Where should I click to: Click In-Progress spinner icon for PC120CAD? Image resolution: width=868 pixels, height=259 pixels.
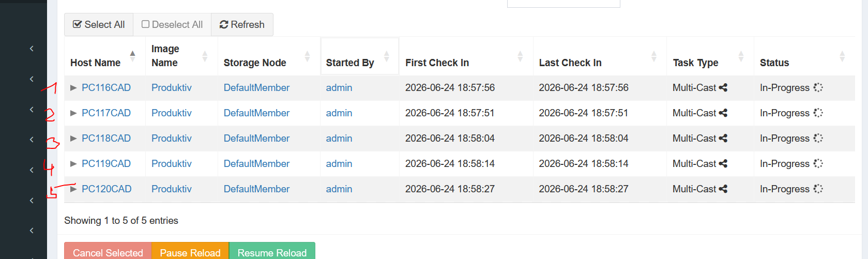click(818, 189)
